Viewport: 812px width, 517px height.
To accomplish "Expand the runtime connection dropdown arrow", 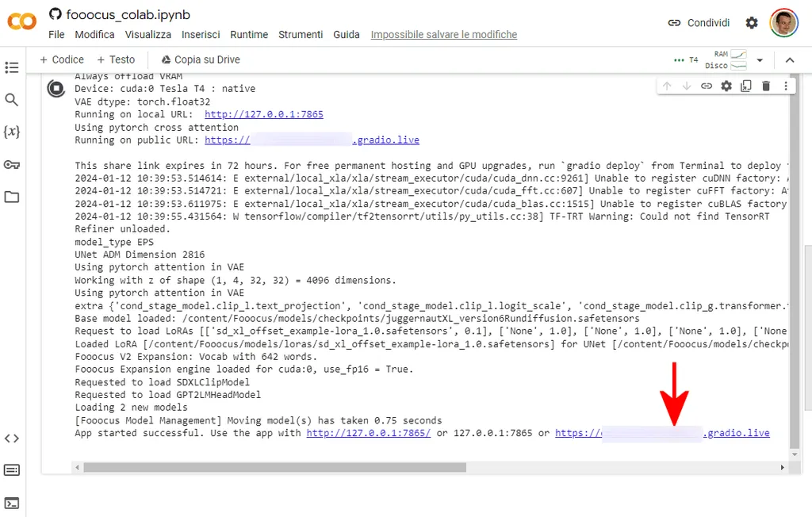I will click(760, 60).
